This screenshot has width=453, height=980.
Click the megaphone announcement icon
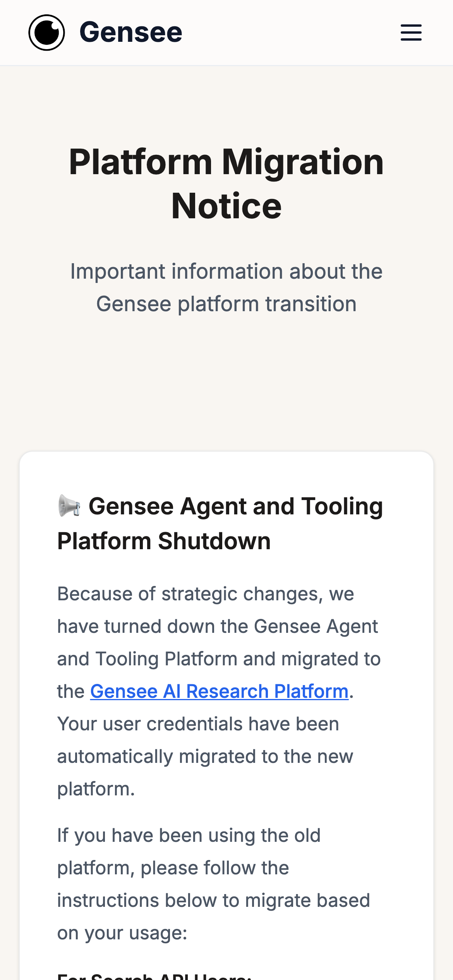click(x=69, y=505)
